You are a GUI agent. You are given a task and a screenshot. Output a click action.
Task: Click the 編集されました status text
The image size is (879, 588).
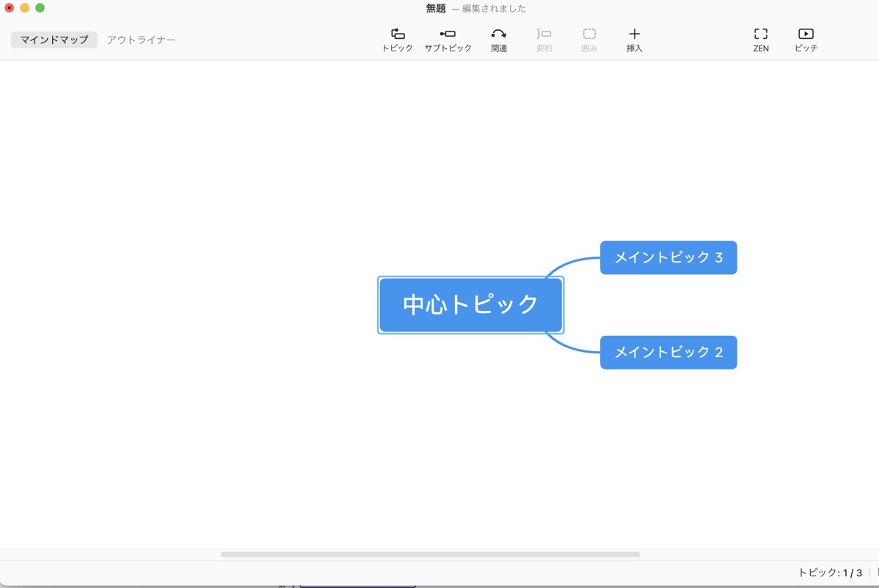[x=494, y=8]
